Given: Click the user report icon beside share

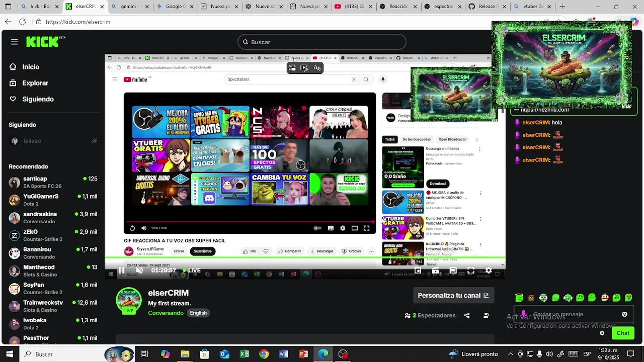Looking at the screenshot, I should pyautogui.click(x=486, y=316).
